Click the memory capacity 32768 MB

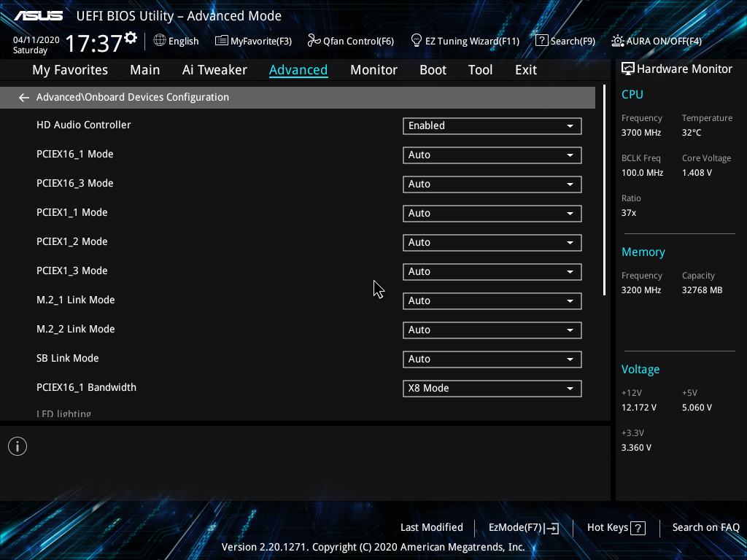pyautogui.click(x=702, y=290)
